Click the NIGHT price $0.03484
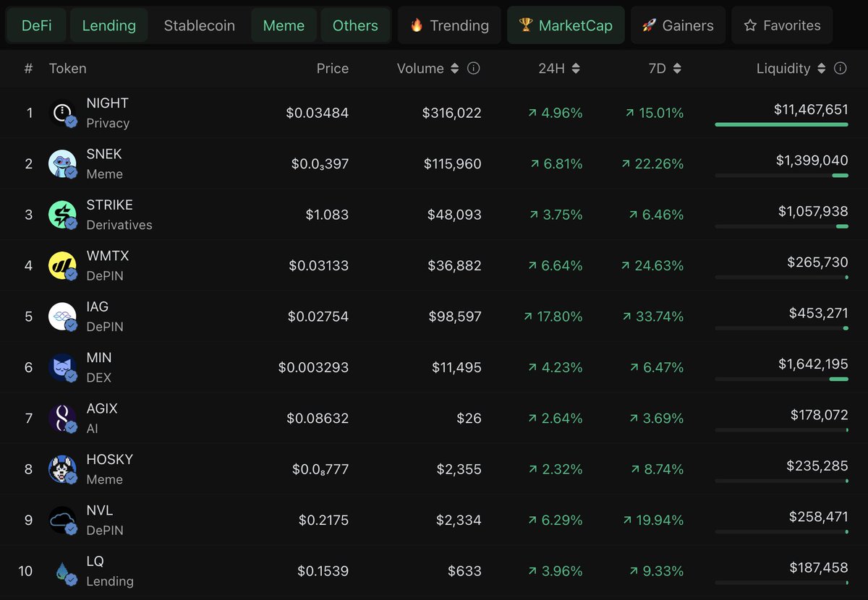Image resolution: width=868 pixels, height=600 pixels. [x=318, y=113]
